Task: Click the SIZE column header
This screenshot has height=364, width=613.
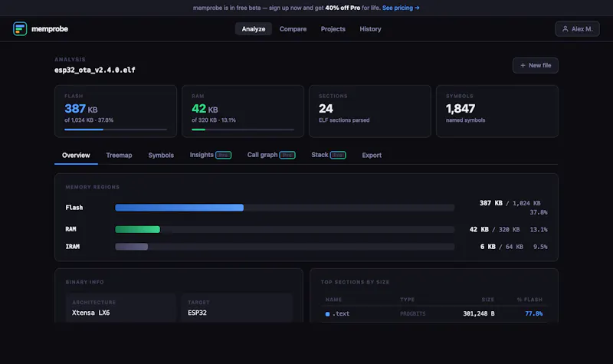Action: pyautogui.click(x=487, y=300)
